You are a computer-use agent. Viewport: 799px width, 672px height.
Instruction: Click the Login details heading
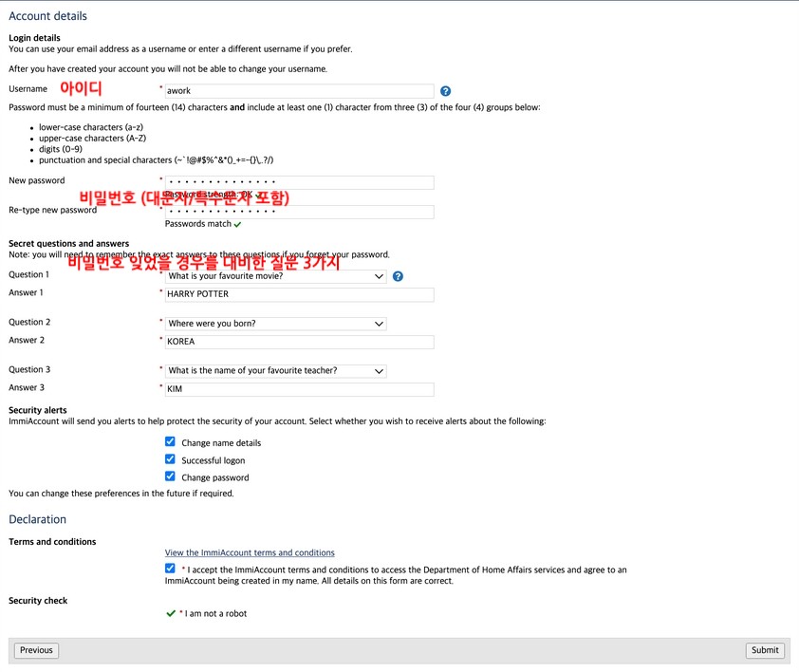coord(35,38)
